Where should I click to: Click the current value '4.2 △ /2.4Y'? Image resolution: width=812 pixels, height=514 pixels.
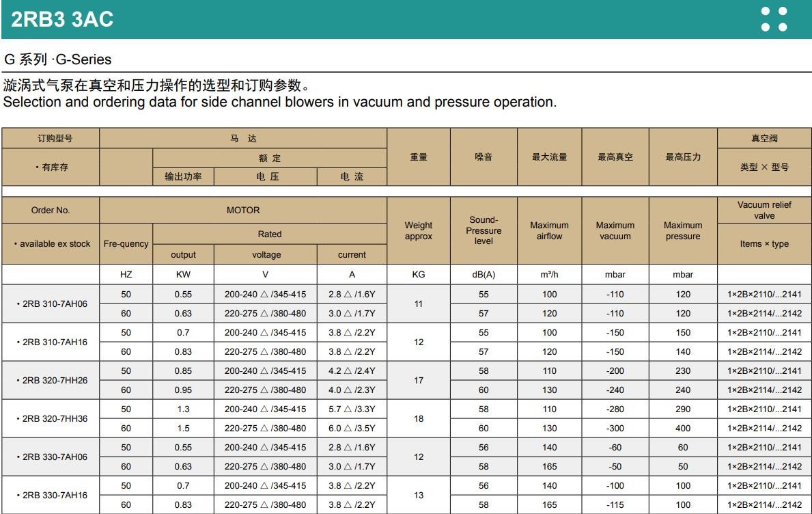click(352, 371)
